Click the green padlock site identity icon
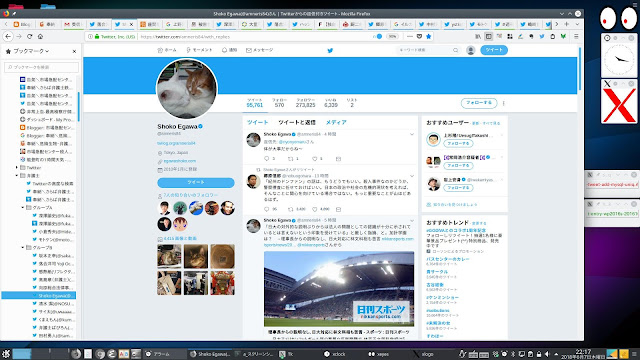640x360 pixels. [97, 36]
